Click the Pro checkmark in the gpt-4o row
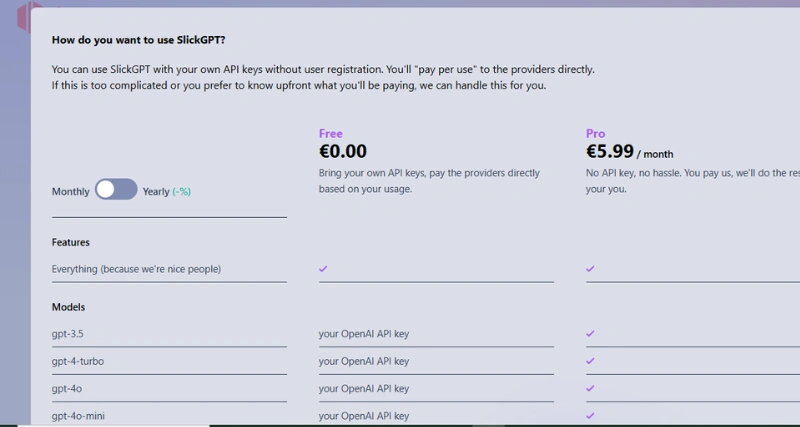 [590, 388]
